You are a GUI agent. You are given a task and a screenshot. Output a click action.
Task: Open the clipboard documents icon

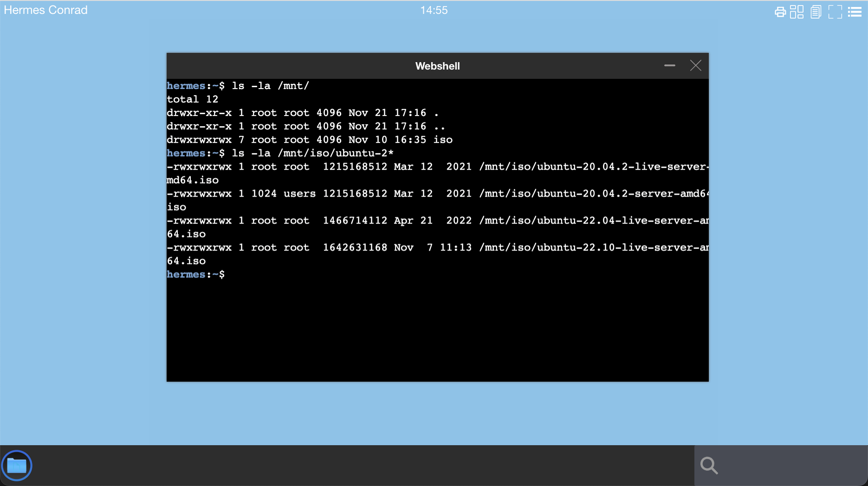tap(816, 12)
